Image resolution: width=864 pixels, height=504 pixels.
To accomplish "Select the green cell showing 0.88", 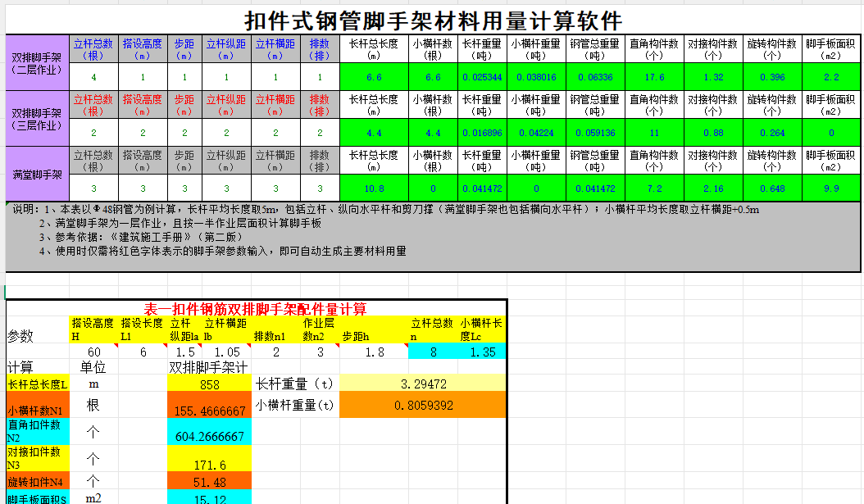I will (x=713, y=132).
